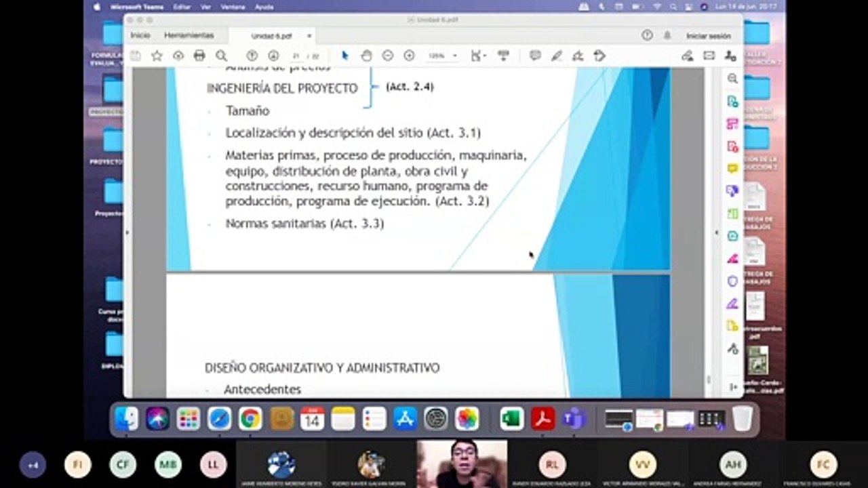Open Acrobat Reader from the Dock

[543, 419]
